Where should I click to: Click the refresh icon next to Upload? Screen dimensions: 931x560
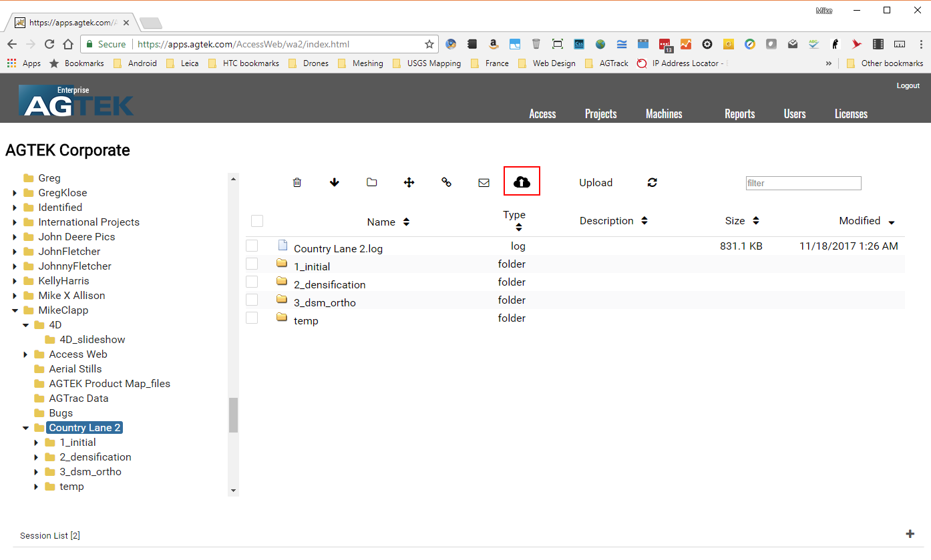click(x=653, y=182)
